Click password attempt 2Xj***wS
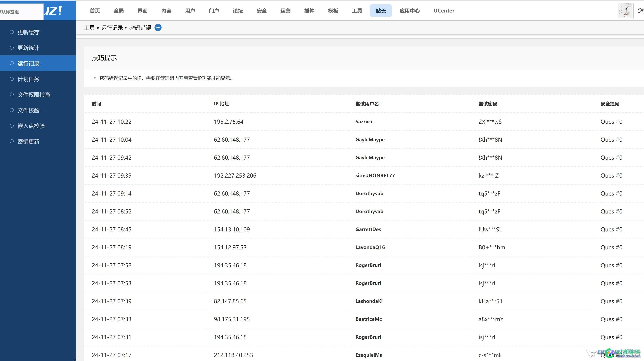This screenshot has height=361, width=644. (490, 122)
